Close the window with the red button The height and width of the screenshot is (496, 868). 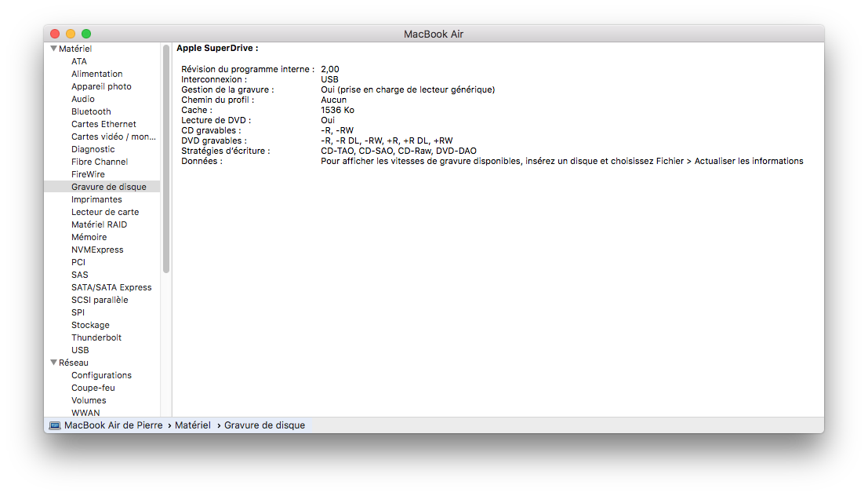tap(55, 34)
